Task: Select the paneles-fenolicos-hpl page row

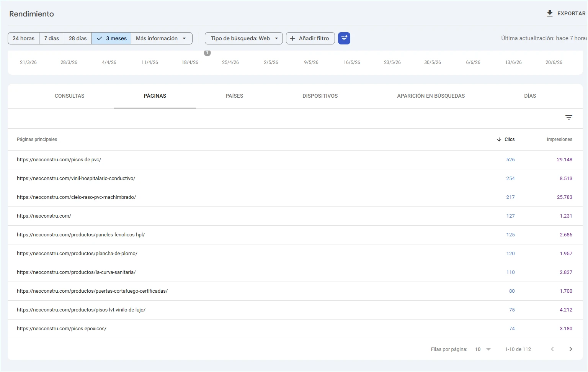Action: (295, 235)
